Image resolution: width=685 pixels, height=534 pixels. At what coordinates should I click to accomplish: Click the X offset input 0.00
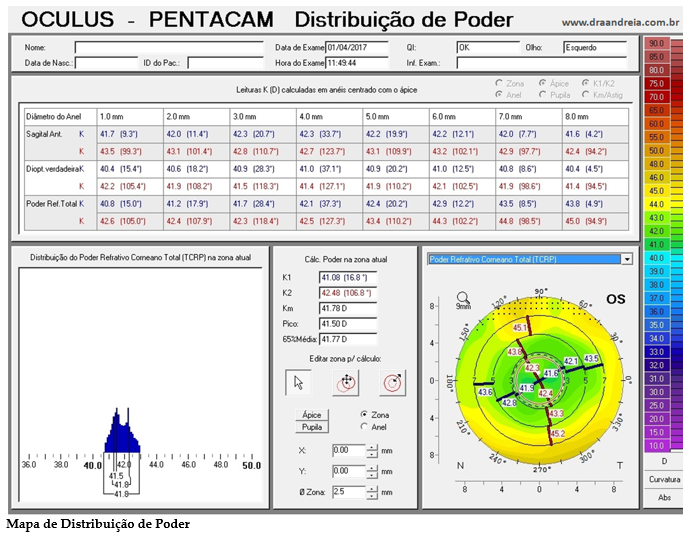[x=349, y=451]
